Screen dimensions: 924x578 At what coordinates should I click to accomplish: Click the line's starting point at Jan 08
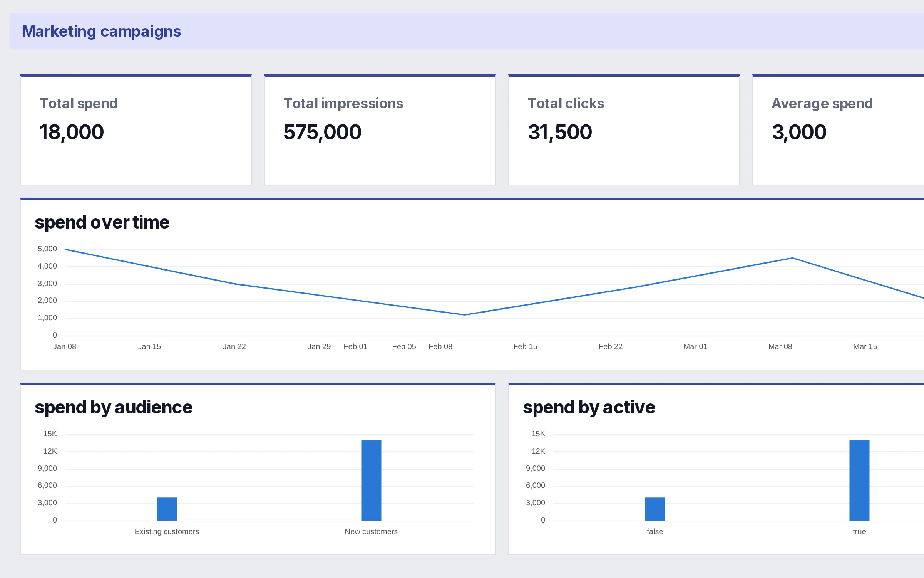[65, 249]
